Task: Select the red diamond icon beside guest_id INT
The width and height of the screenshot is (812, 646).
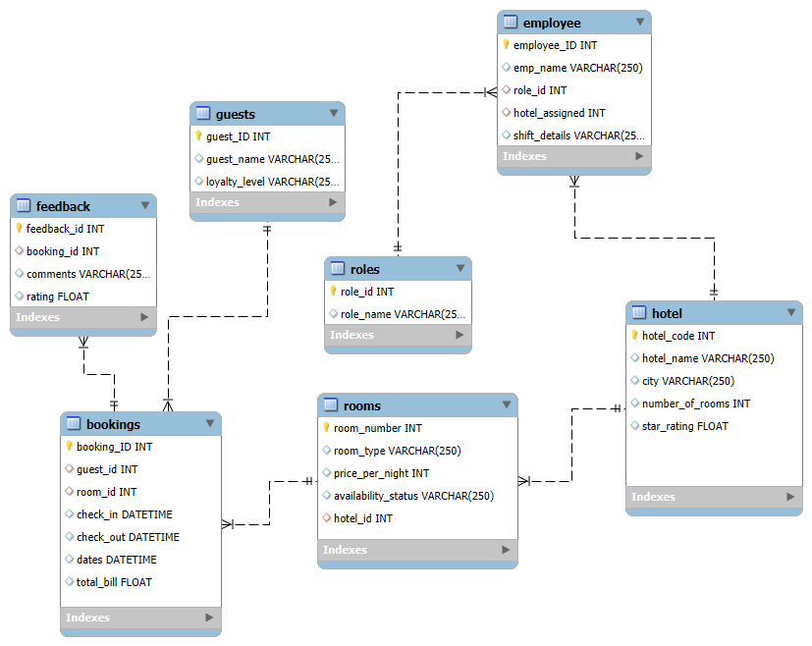Action: [x=69, y=469]
